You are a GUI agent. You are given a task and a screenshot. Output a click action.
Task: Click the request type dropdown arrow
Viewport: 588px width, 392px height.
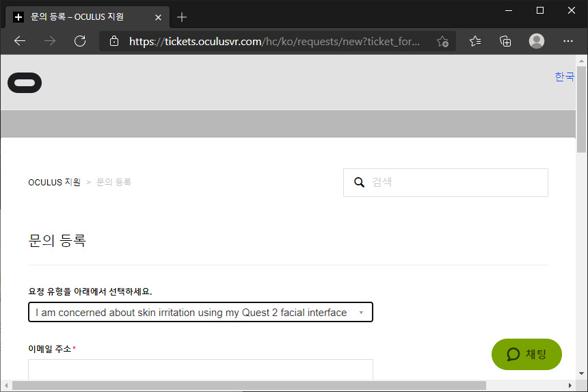(361, 313)
